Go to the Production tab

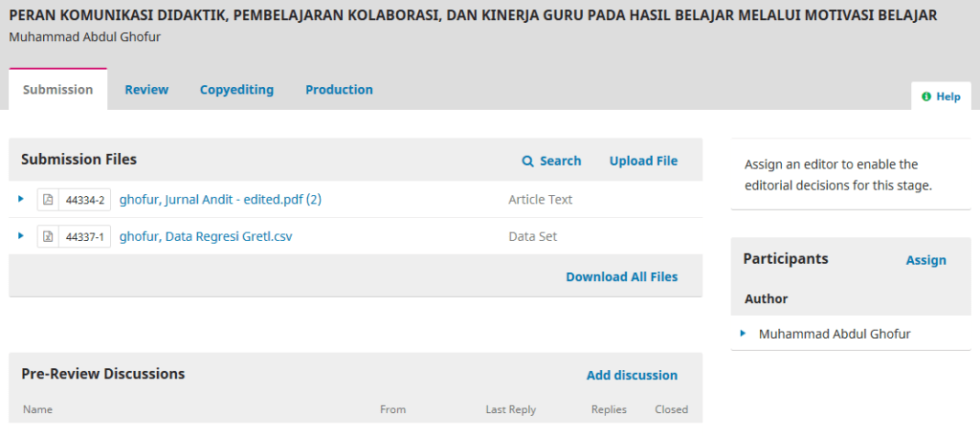(x=339, y=90)
